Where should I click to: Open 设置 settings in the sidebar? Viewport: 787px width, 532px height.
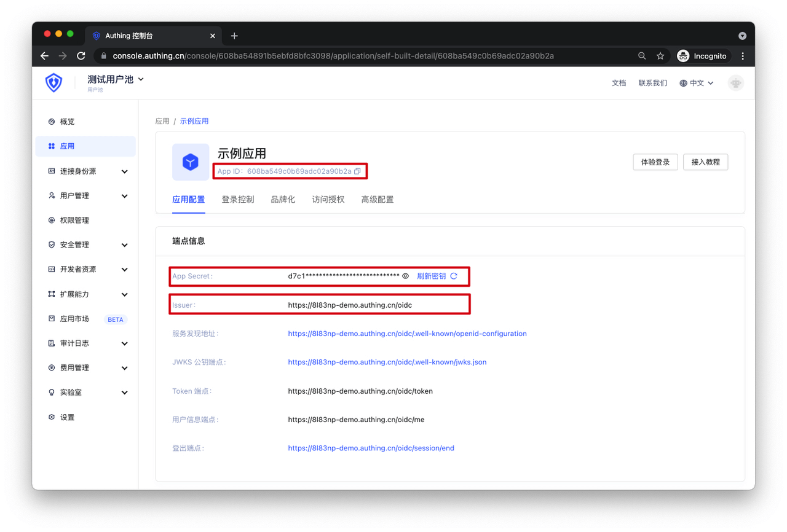coord(67,417)
